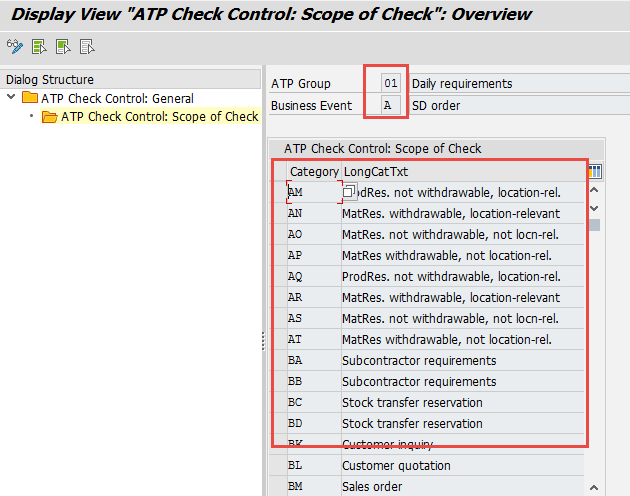Screen dimensions: 630x496
Task: Click the category cell BM
Action: click(x=314, y=486)
